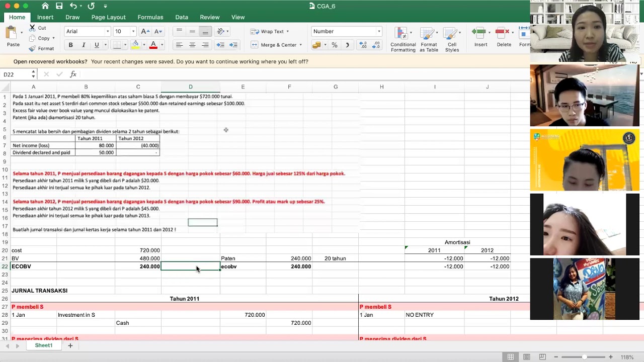Center text horizontally in the cell
Screen dimensions: 644x362
[x=192, y=45]
